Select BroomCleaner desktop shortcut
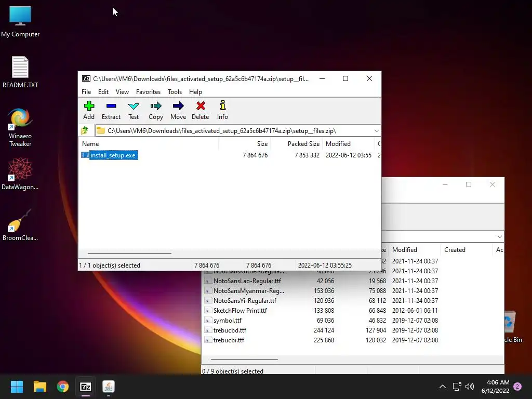The image size is (532, 399). click(x=20, y=225)
